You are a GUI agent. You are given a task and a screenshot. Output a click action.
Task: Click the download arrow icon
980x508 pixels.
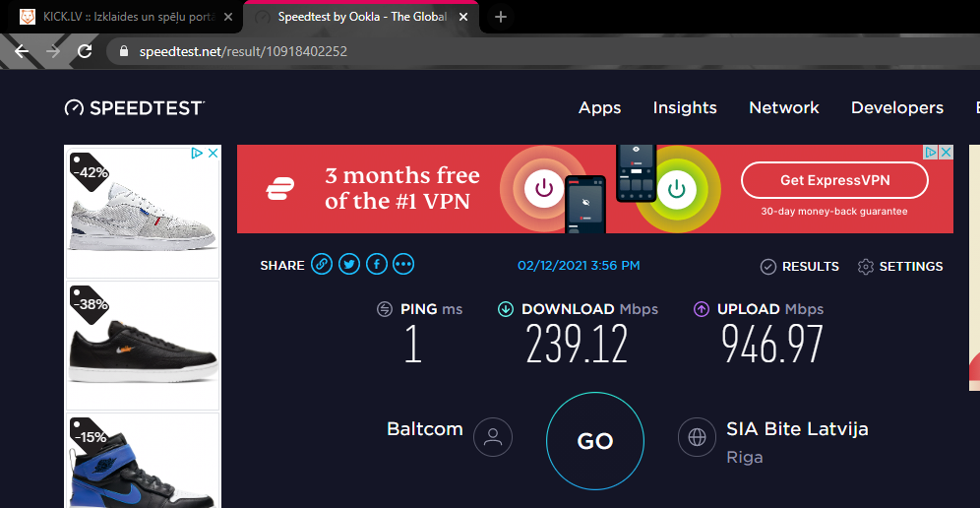(x=505, y=309)
